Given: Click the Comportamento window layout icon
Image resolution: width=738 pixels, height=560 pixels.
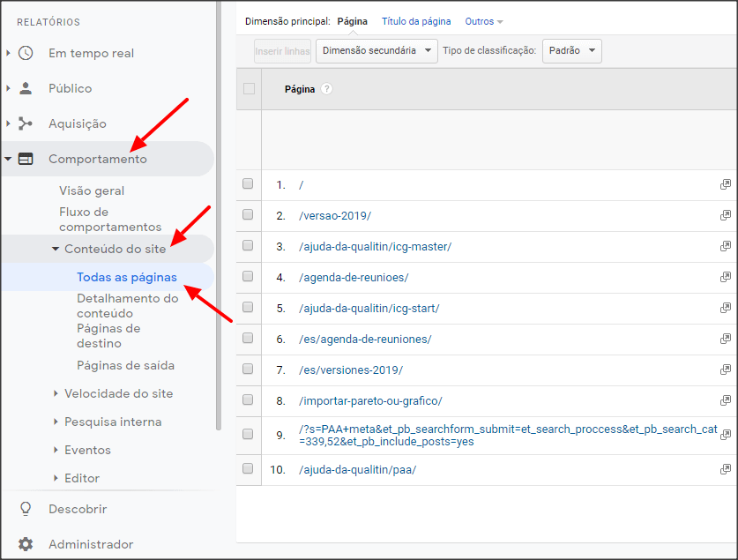Looking at the screenshot, I should coord(26,159).
